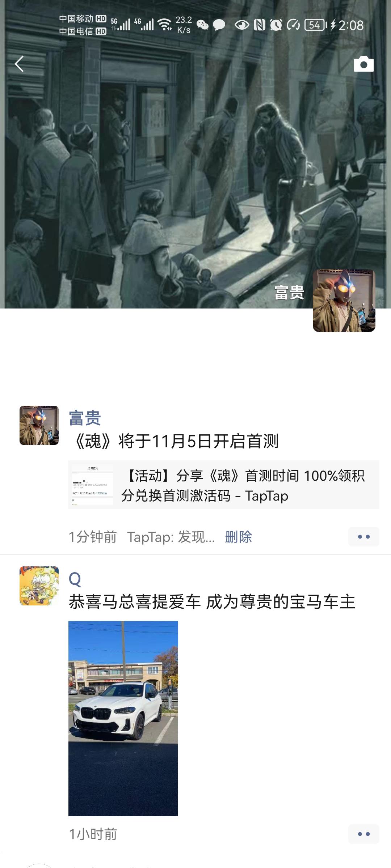The height and width of the screenshot is (868, 391).
Task: Tap 富贵's small avatar beside post
Action: (x=39, y=425)
